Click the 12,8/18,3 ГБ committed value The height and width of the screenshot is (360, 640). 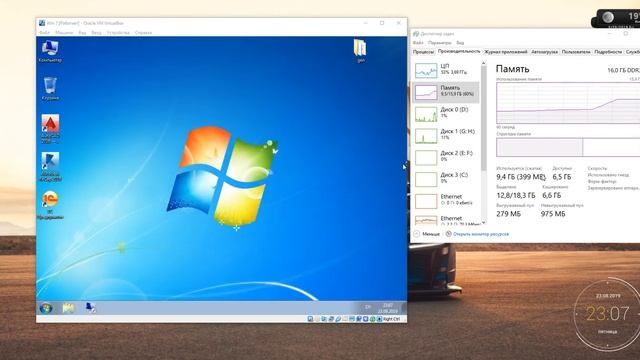516,195
